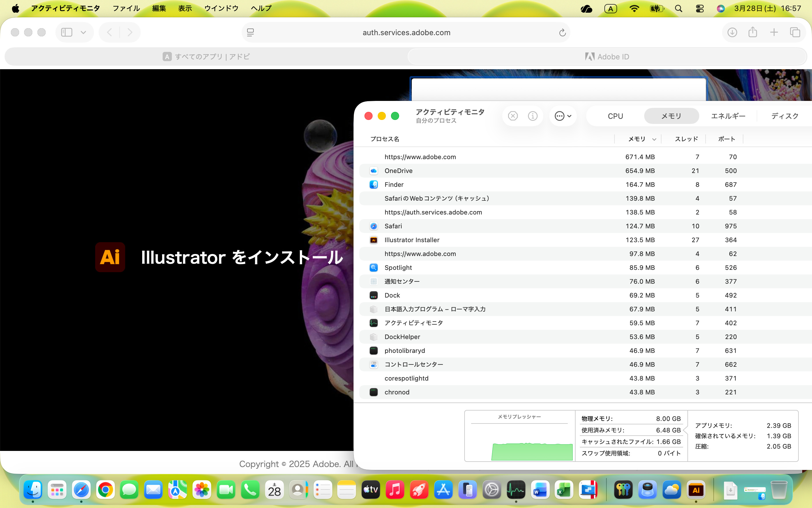Sort by メモリ column header chevron
Viewport: 812px width, 508px height.
(x=654, y=139)
